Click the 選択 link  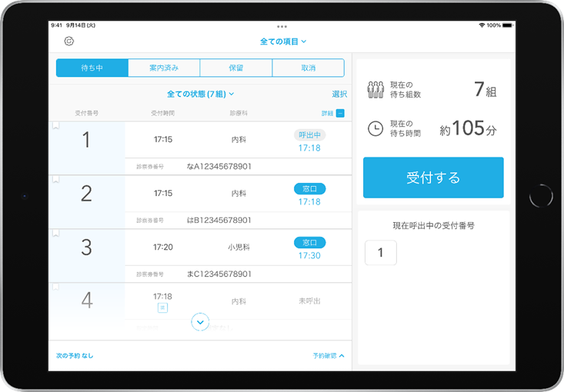(x=339, y=94)
